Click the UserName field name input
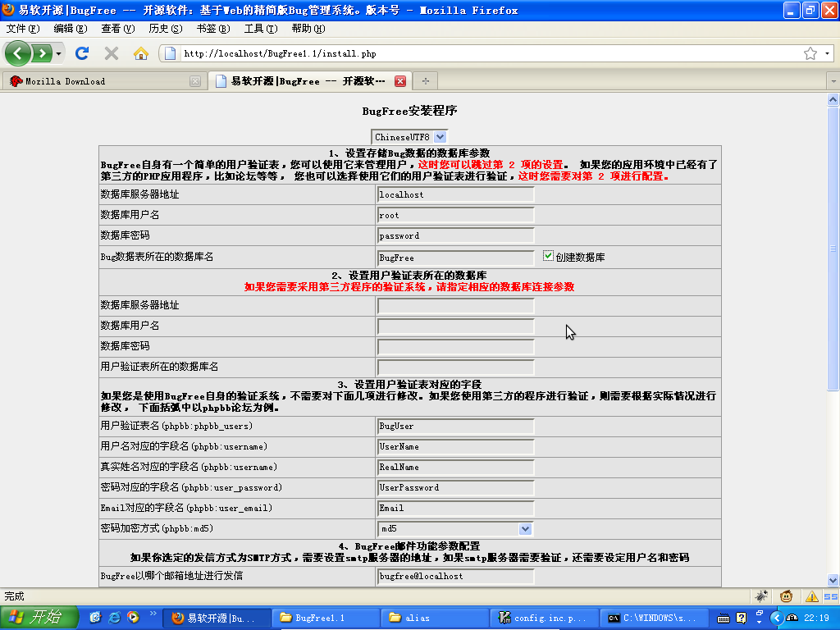840x630 pixels. point(455,446)
